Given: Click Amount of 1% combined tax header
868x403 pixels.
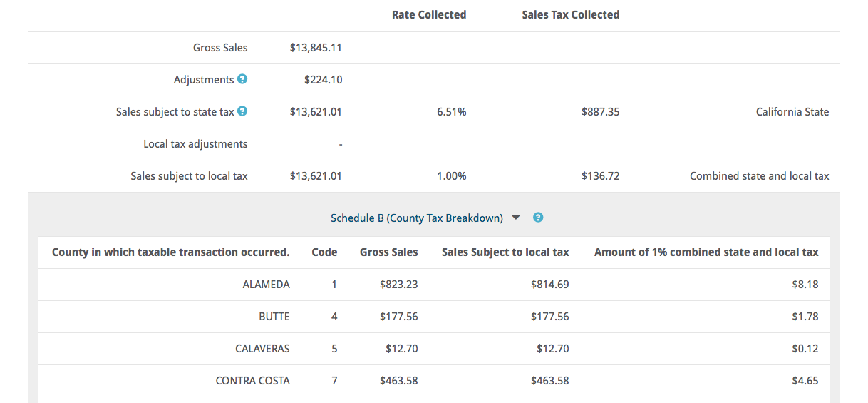Looking at the screenshot, I should point(706,252).
